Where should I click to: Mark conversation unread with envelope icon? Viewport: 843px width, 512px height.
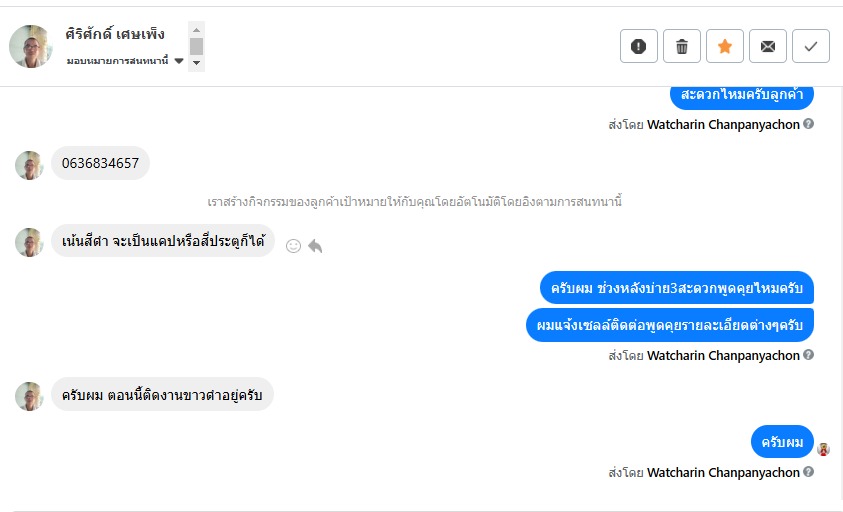click(768, 46)
